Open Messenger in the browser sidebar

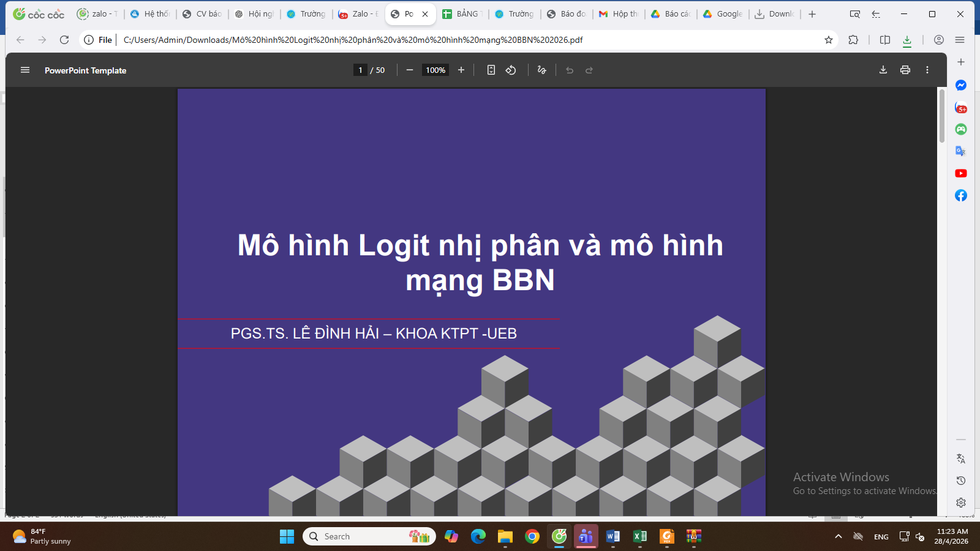960,86
